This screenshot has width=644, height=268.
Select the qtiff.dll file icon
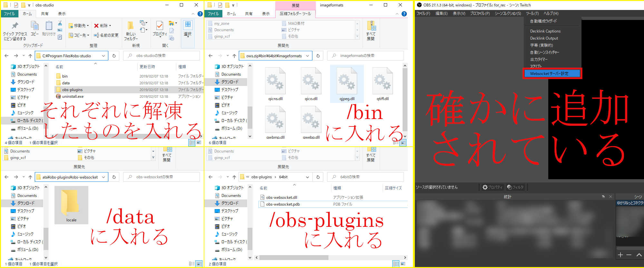click(x=383, y=81)
